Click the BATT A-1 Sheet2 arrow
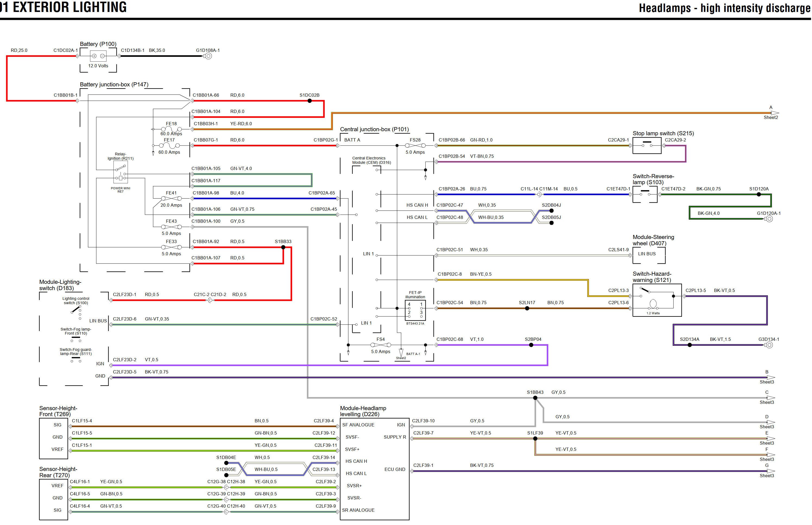 coord(401,353)
